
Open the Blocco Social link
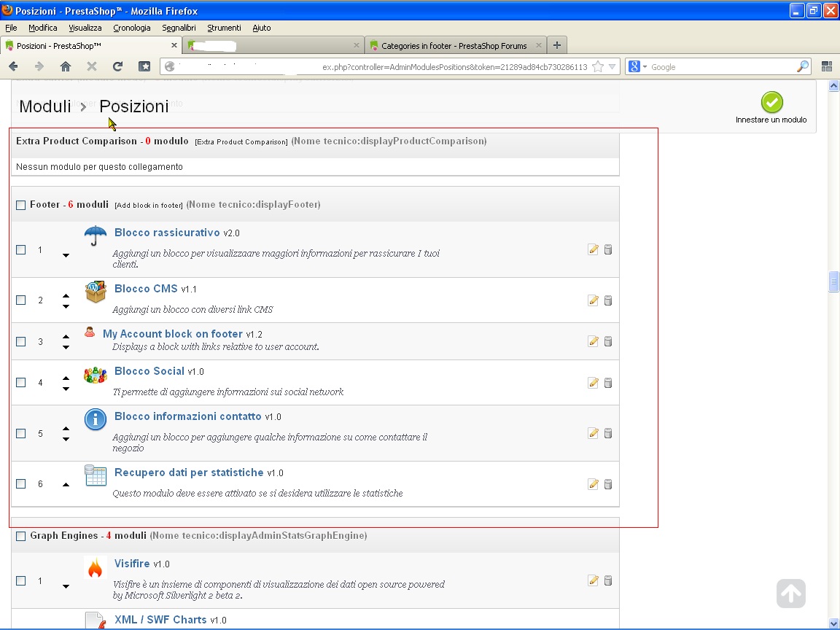[x=149, y=370]
